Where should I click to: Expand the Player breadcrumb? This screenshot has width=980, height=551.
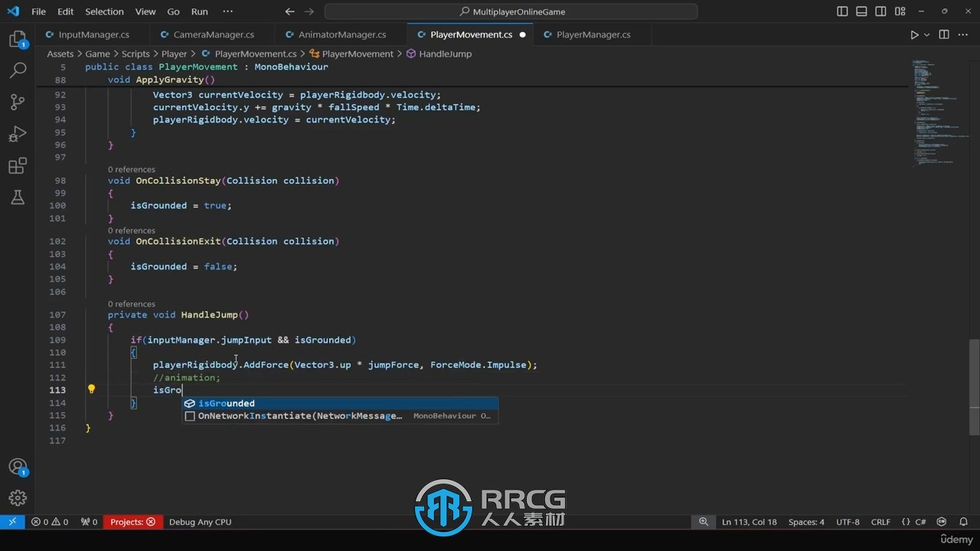174,54
